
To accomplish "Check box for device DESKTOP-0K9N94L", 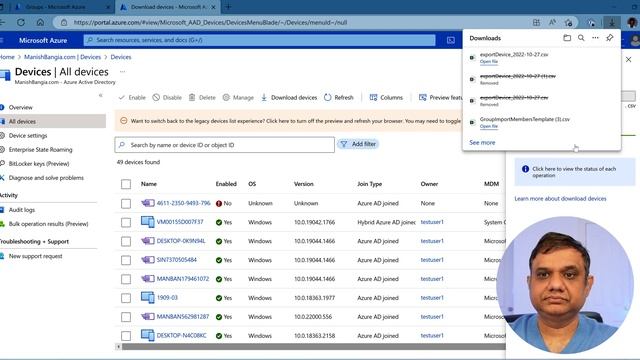I will click(126, 241).
